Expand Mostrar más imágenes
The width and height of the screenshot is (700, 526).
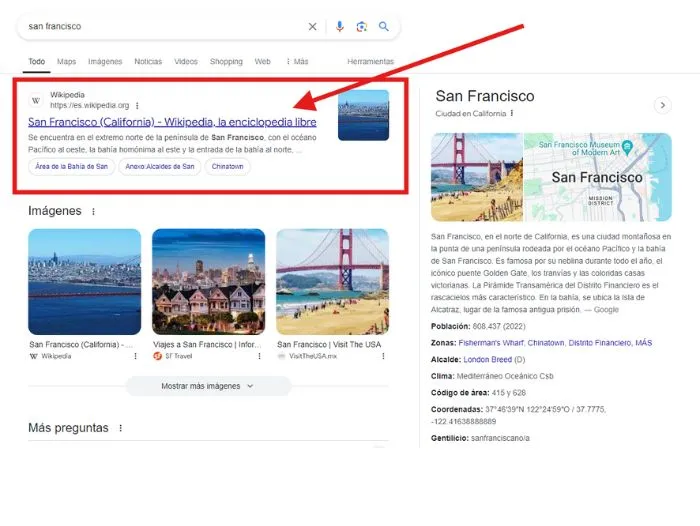coord(208,386)
